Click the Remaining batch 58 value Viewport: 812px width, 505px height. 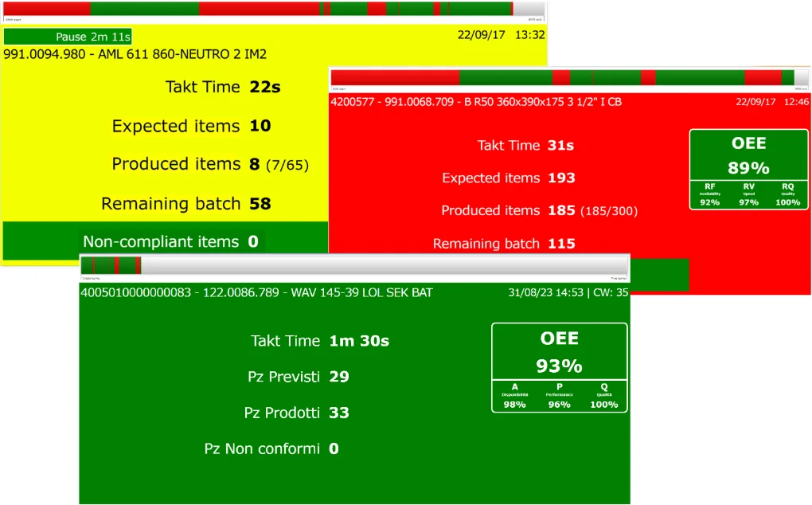point(260,204)
